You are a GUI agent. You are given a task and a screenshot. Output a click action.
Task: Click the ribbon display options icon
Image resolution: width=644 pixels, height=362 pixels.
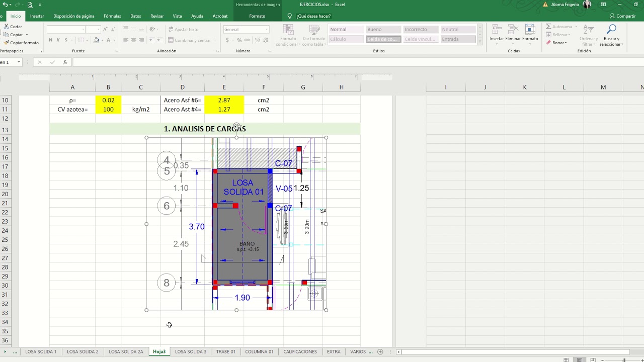pos(603,5)
